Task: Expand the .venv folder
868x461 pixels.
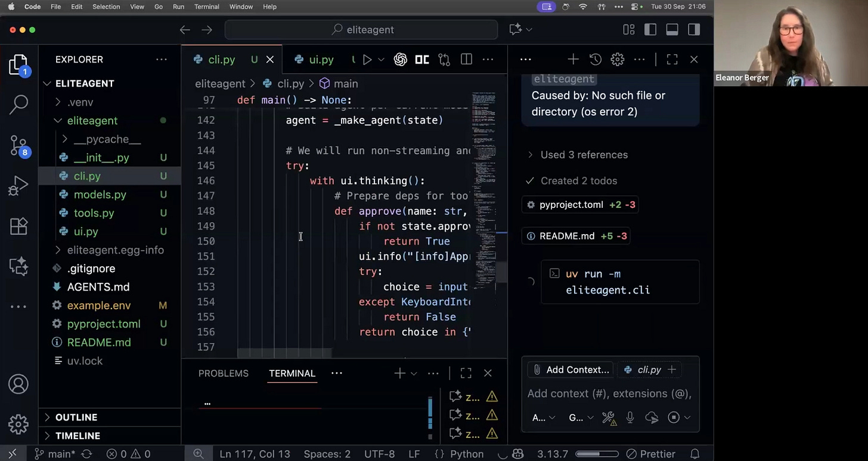Action: [x=80, y=102]
